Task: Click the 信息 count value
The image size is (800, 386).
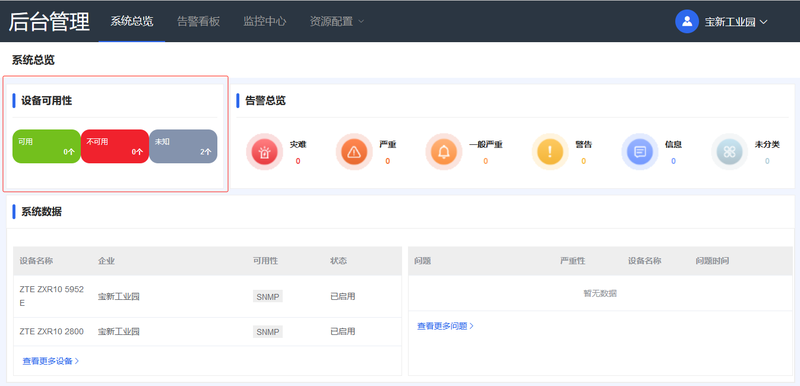Action: click(673, 161)
